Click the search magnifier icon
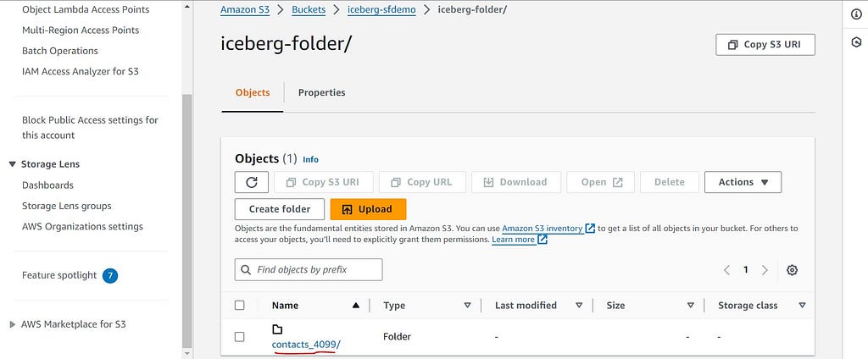This screenshot has width=868, height=359. click(246, 270)
